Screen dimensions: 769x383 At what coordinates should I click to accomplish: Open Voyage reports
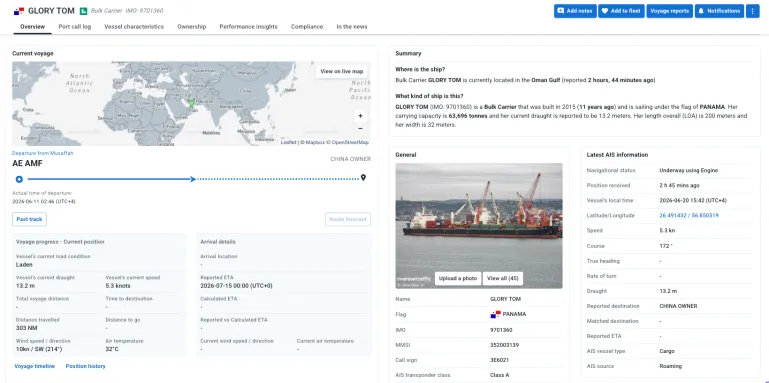pyautogui.click(x=669, y=11)
